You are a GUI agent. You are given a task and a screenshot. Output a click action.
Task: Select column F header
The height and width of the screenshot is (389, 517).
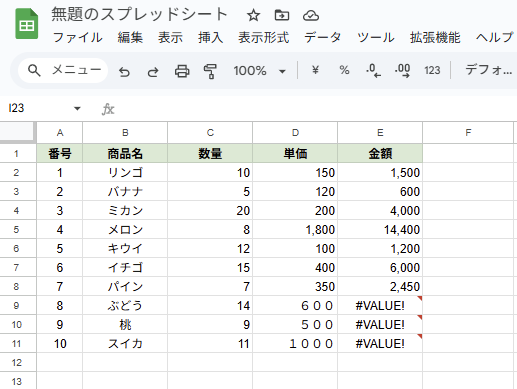point(468,133)
